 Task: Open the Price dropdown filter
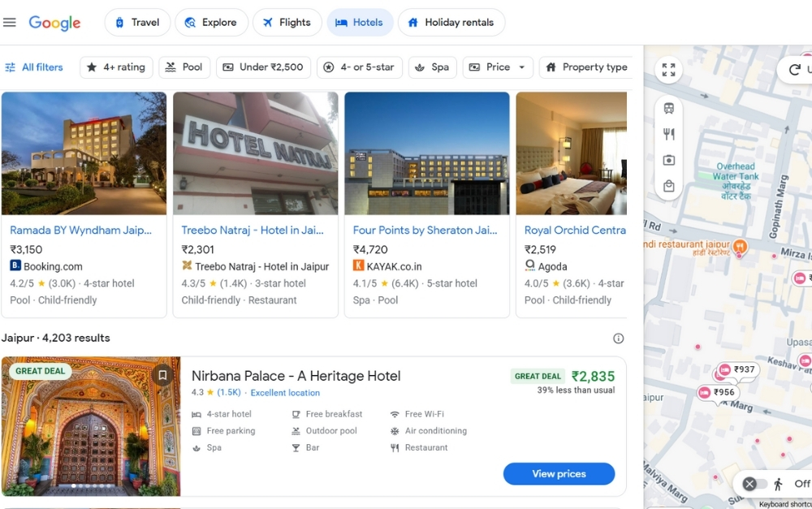[x=498, y=67]
